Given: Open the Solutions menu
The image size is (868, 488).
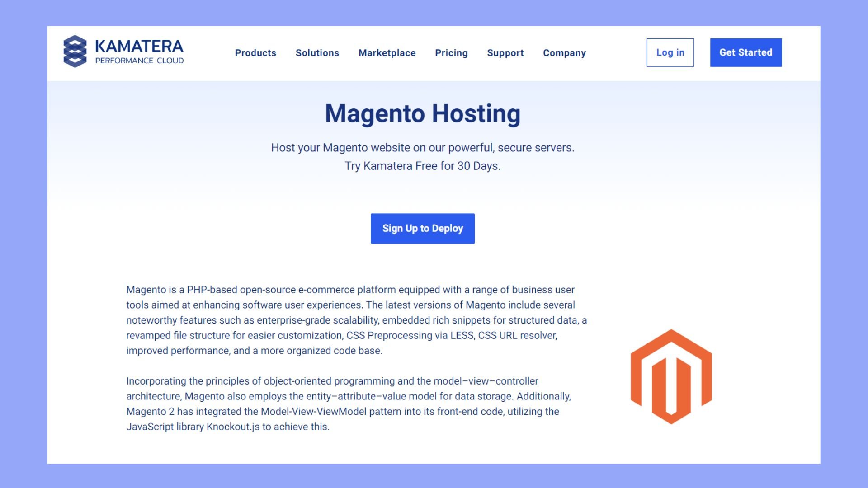Looking at the screenshot, I should tap(317, 53).
